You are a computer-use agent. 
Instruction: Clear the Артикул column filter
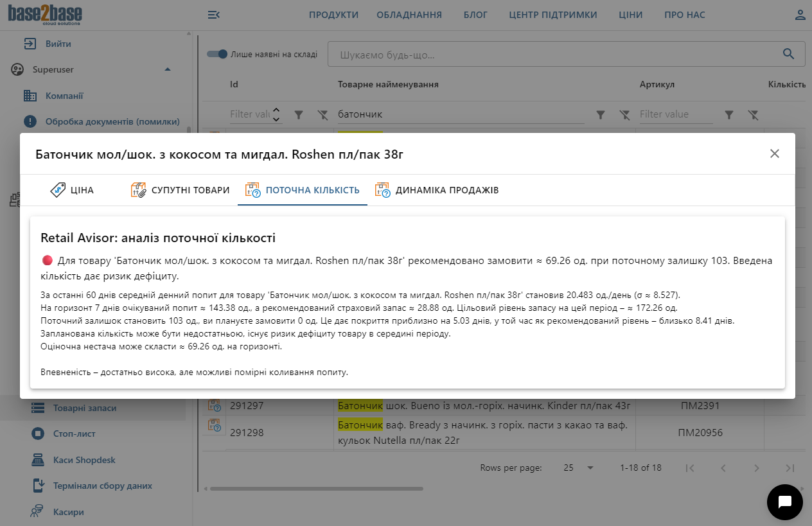(x=753, y=114)
